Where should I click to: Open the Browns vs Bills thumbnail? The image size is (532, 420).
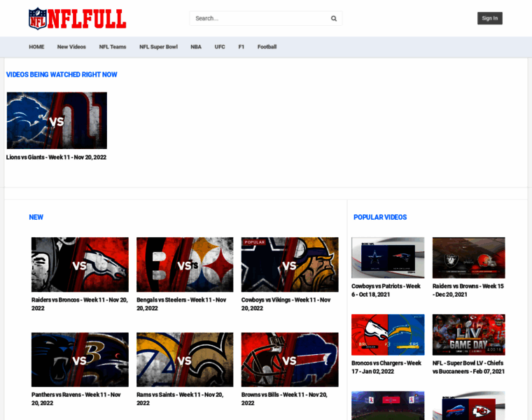[290, 360]
